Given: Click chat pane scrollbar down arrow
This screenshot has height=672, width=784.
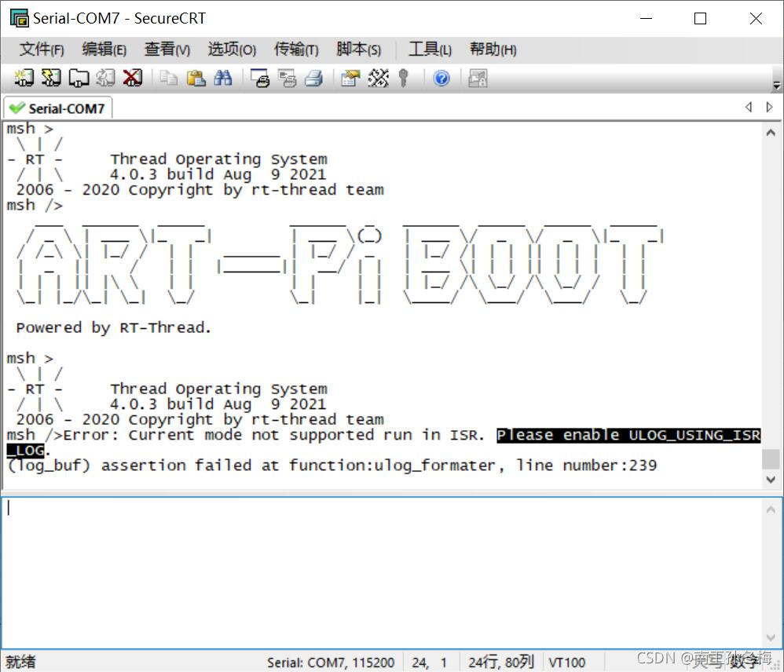Looking at the screenshot, I should point(771,637).
